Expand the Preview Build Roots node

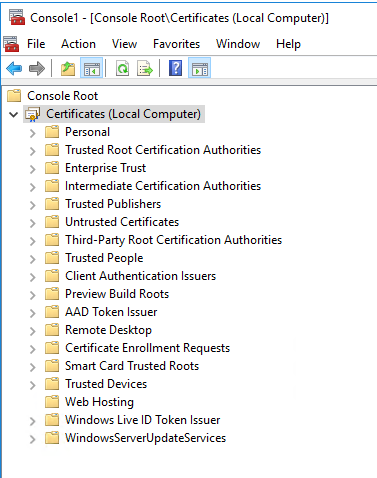[32, 295]
